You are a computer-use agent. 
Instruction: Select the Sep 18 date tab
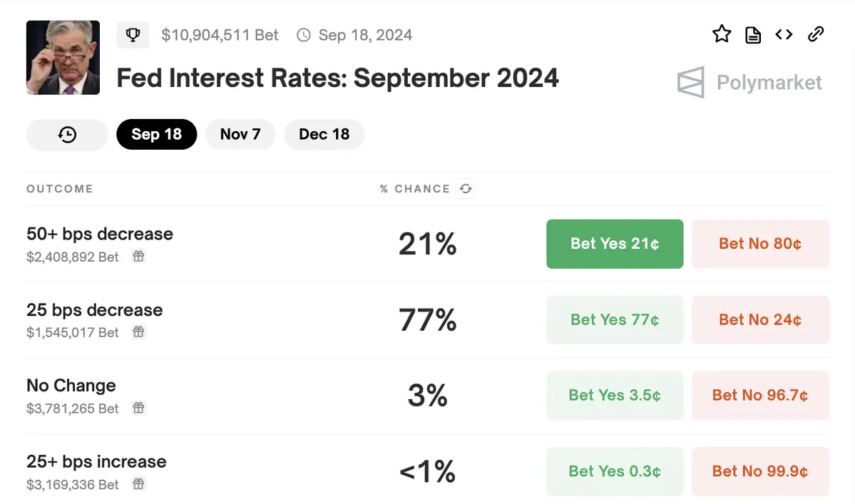156,134
